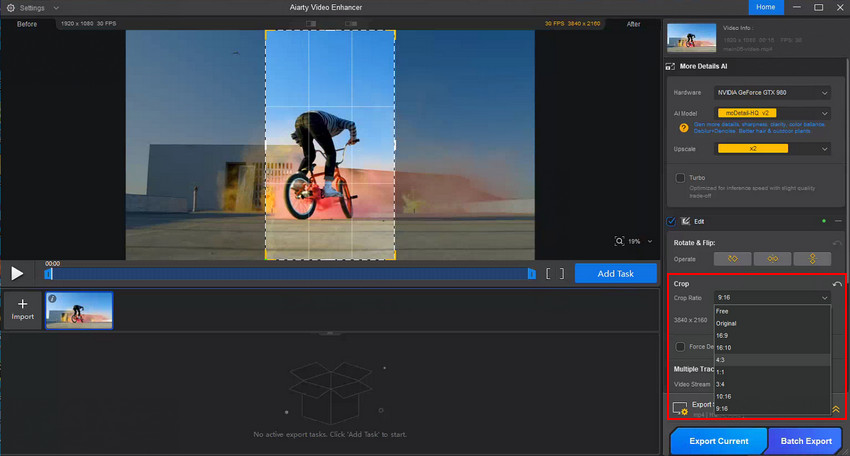Open the AI Model dropdown
This screenshot has height=456, width=850.
click(x=772, y=113)
